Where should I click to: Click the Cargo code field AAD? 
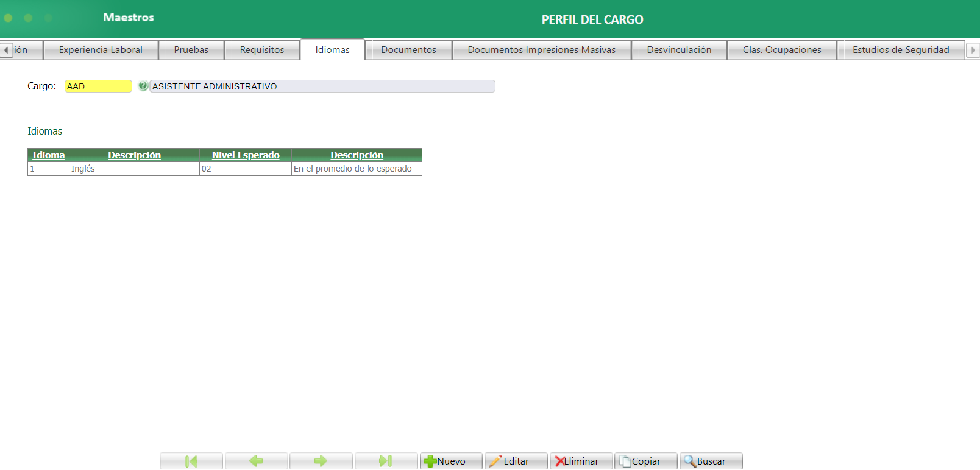[98, 86]
